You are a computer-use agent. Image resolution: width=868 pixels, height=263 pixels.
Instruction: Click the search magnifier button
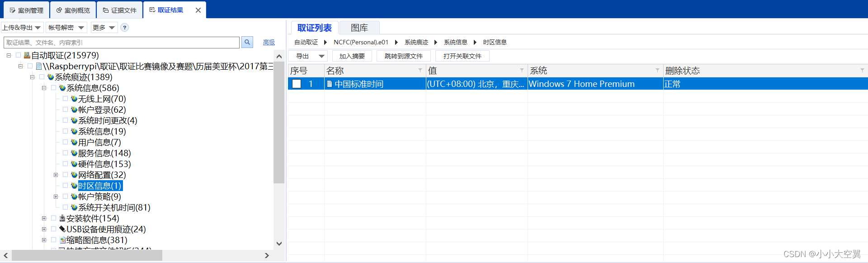click(x=247, y=42)
